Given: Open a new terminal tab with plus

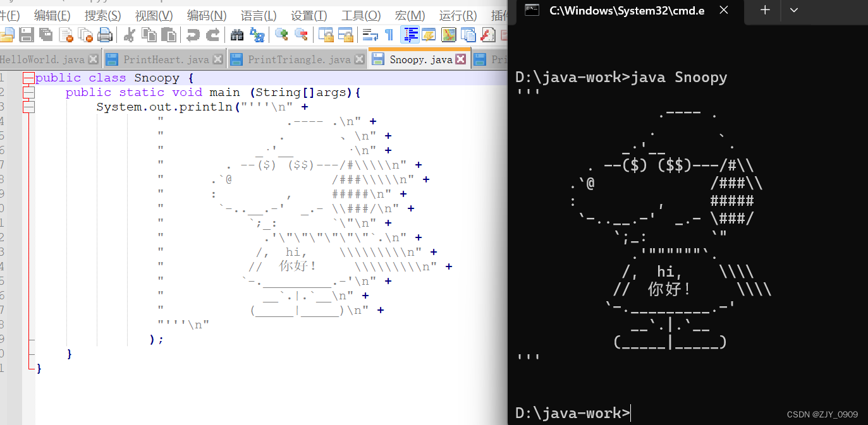Looking at the screenshot, I should 765,10.
